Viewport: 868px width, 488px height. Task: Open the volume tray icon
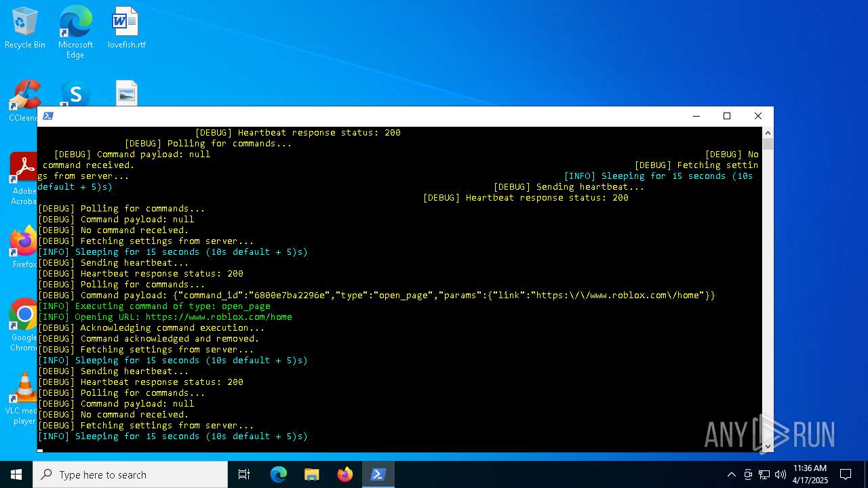click(781, 474)
